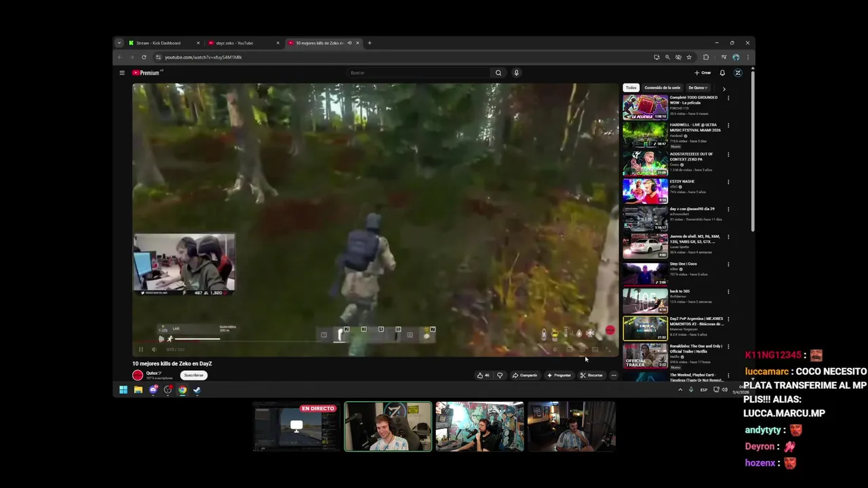Viewport: 868px width, 488px height.
Task: Open Chrome tab search dropdown
Action: pos(119,43)
